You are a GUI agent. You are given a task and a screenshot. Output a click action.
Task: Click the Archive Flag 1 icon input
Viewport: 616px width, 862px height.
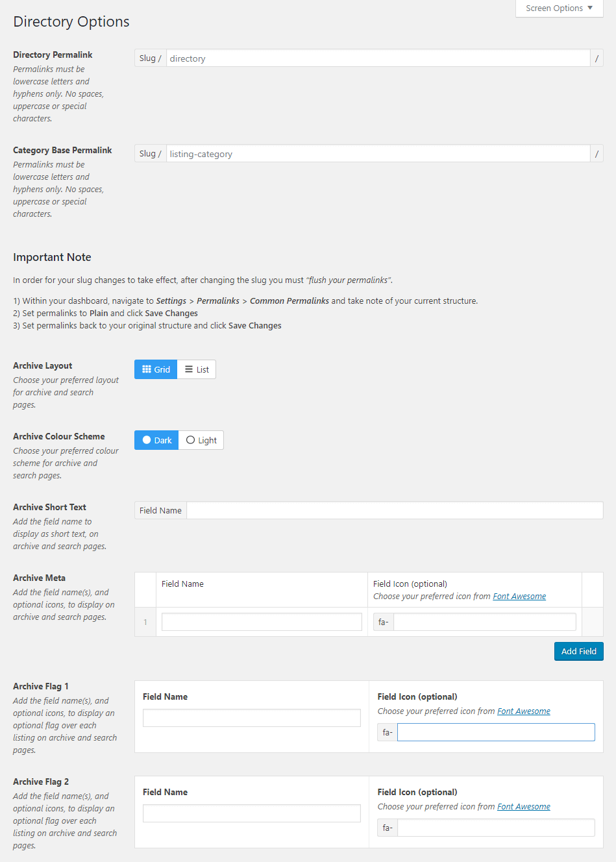495,732
